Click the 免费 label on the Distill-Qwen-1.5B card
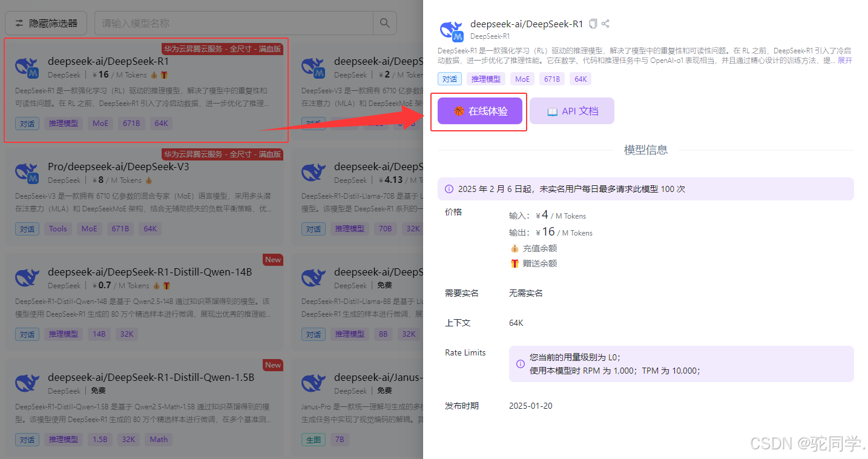This screenshot has height=459, width=868. [x=99, y=391]
